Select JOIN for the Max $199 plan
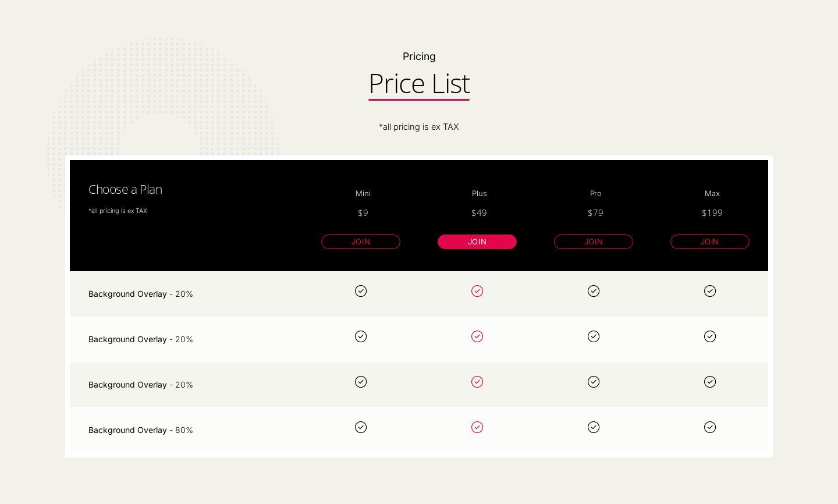The image size is (838, 504). 710,242
